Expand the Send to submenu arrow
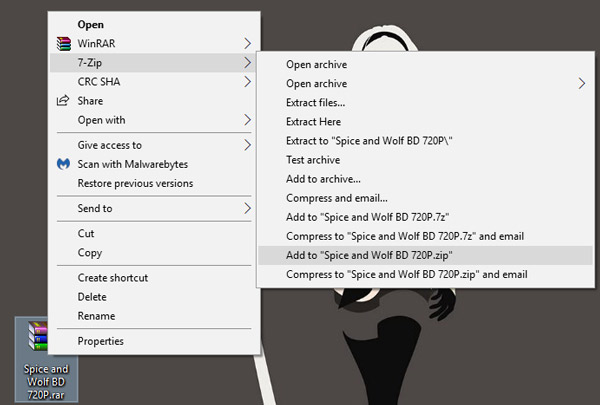The height and width of the screenshot is (405, 600). pos(248,208)
